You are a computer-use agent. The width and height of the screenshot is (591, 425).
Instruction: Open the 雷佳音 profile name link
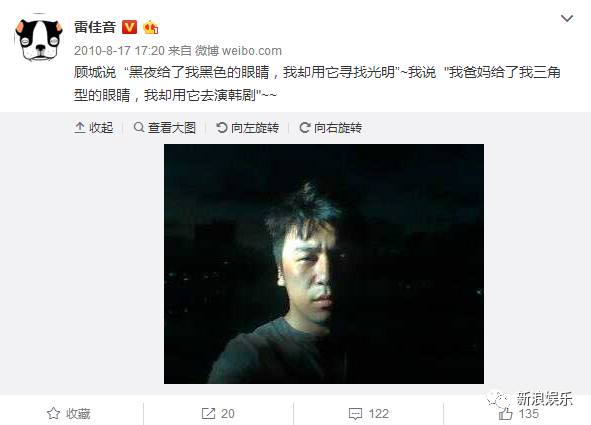tap(95, 27)
